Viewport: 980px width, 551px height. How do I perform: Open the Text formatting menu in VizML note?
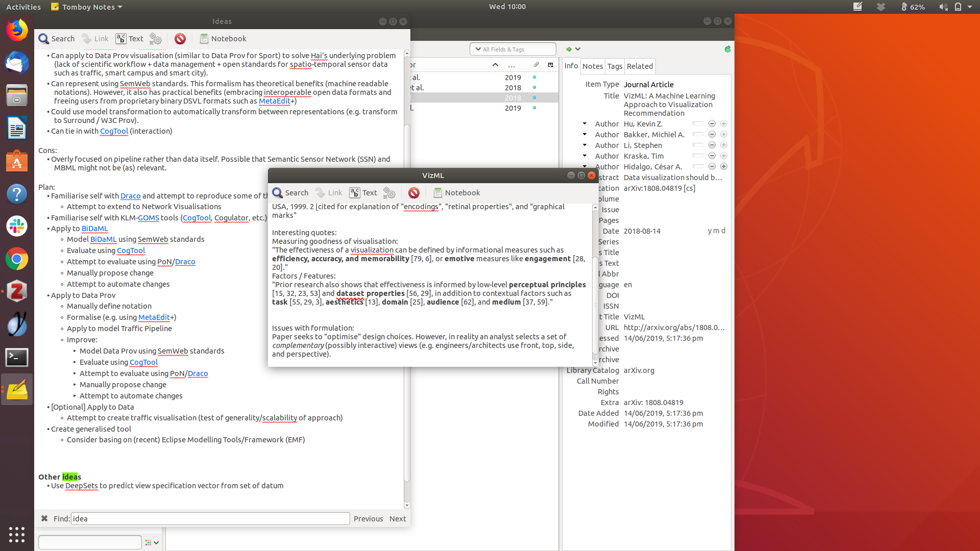pyautogui.click(x=363, y=193)
